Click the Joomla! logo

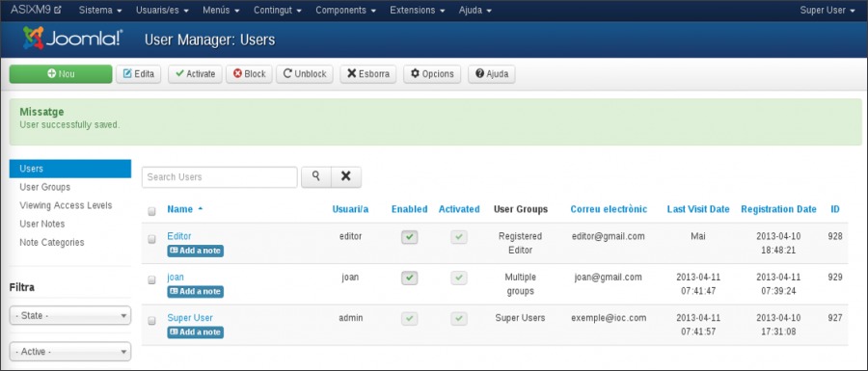tap(72, 39)
